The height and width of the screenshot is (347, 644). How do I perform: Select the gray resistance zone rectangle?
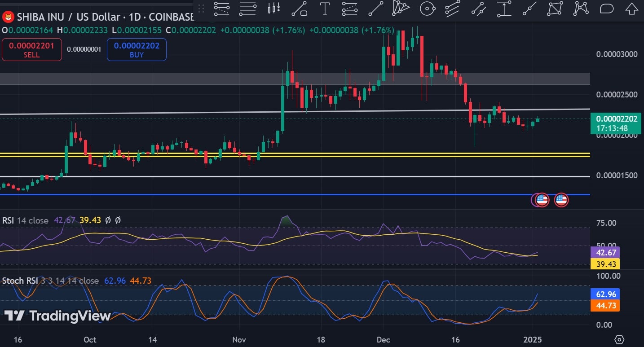(295, 79)
